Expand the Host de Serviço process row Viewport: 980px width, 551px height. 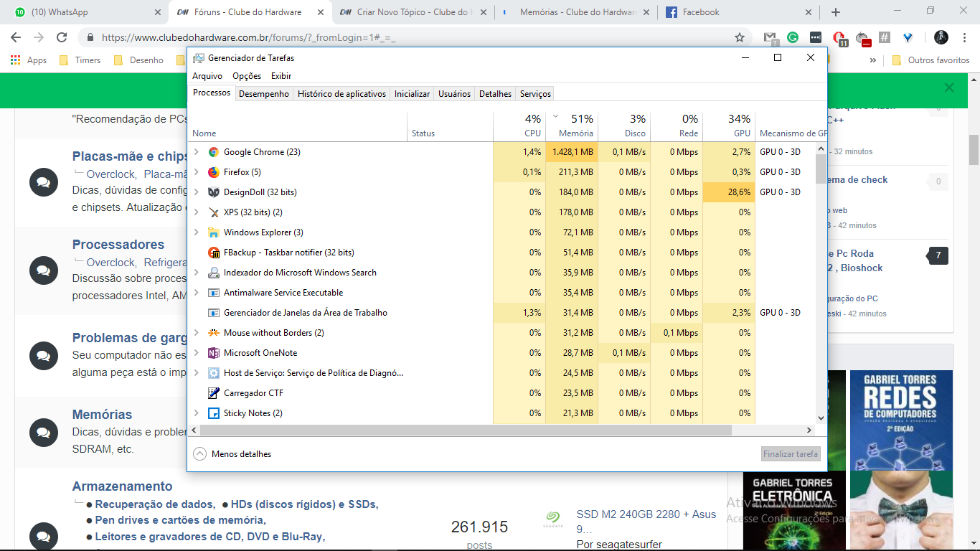click(197, 373)
